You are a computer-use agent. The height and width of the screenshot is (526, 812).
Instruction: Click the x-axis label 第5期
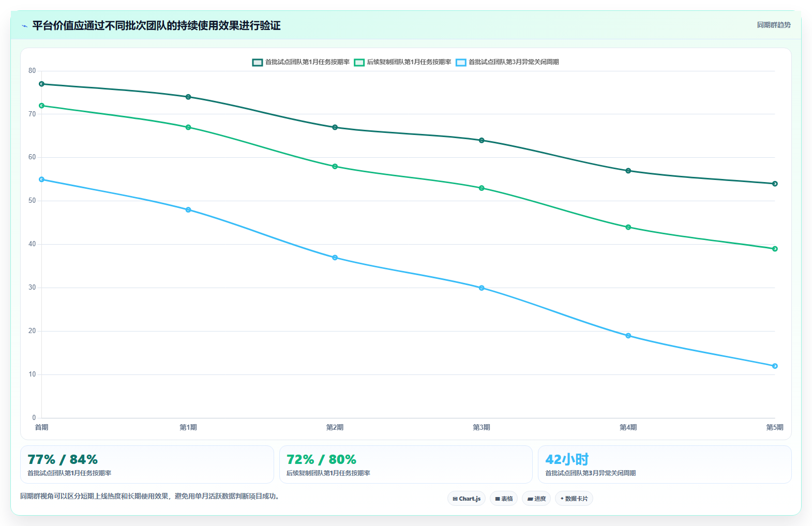tap(775, 427)
